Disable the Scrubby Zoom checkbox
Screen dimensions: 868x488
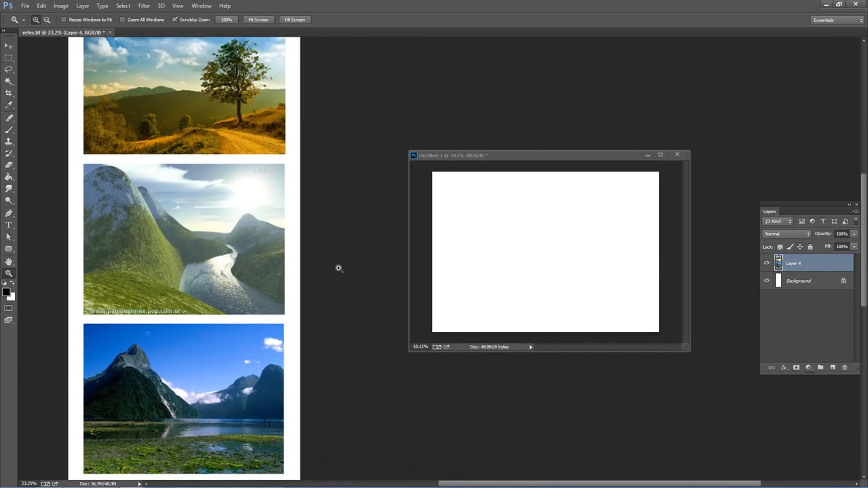tap(175, 20)
